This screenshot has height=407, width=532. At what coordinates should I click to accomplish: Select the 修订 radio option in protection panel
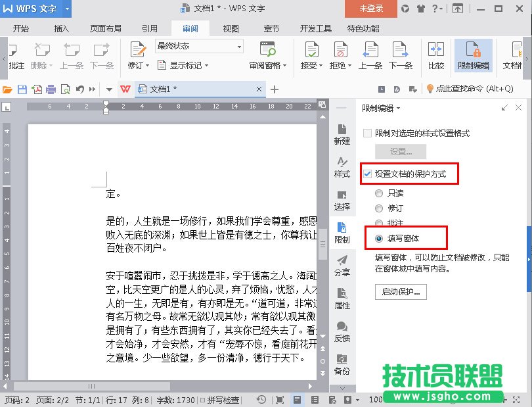[x=379, y=208]
